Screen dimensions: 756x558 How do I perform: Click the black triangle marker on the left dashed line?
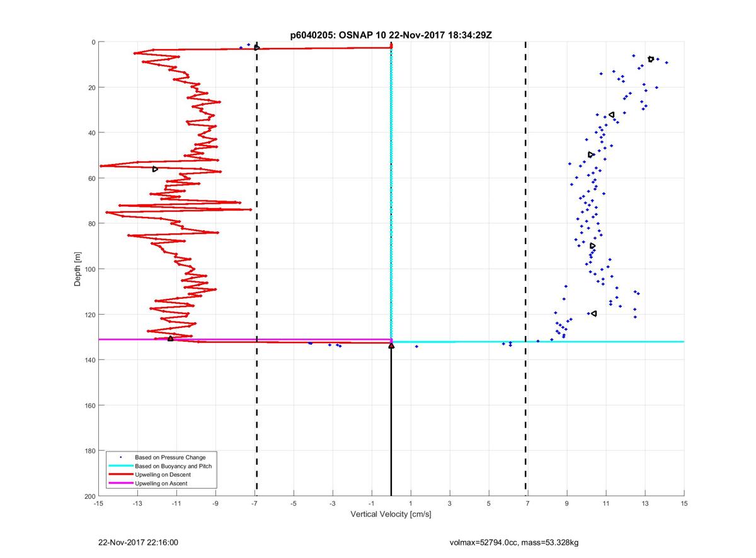257,48
